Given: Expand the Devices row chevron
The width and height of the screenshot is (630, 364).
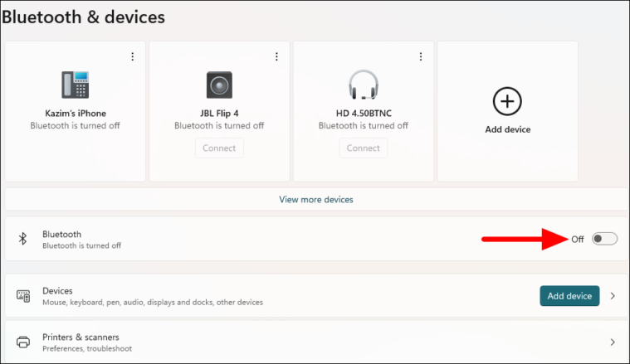Looking at the screenshot, I should [x=613, y=296].
